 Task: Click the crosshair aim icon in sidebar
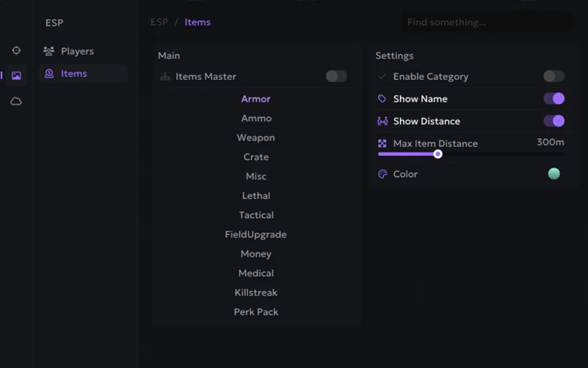16,50
